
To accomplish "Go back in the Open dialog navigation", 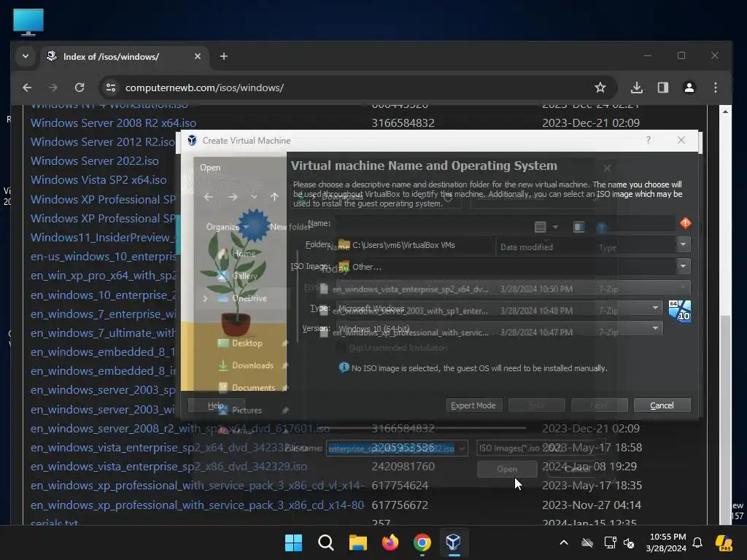I will pyautogui.click(x=208, y=197).
